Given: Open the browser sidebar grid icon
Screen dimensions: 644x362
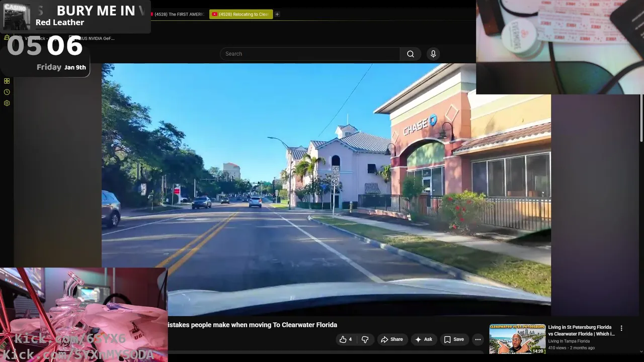Looking at the screenshot, I should [7, 81].
